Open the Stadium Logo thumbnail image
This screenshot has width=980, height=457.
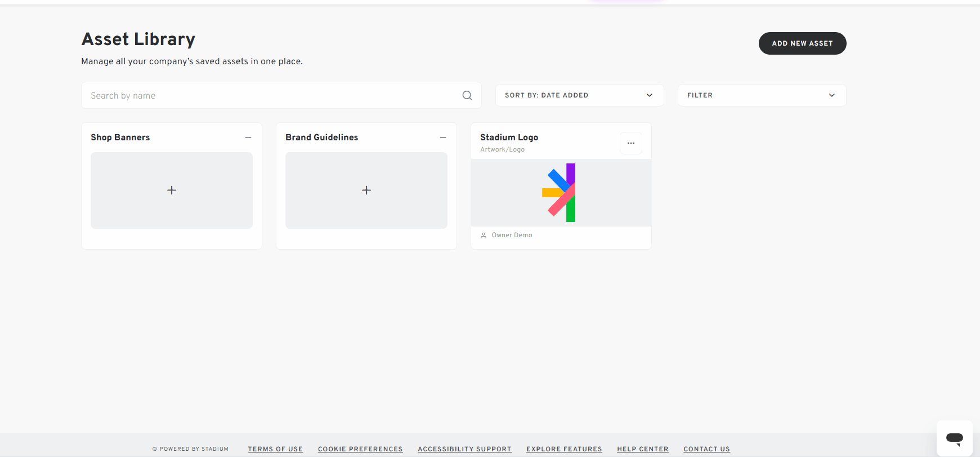point(561,193)
